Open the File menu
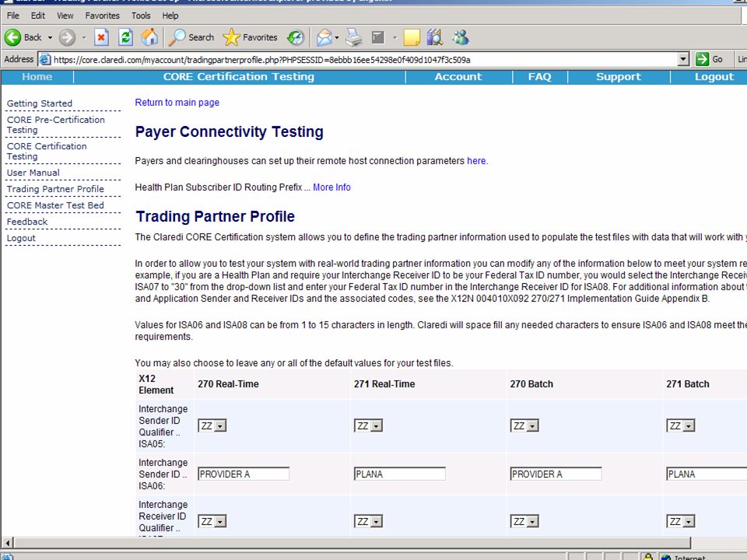Viewport: 747px width, 560px height. tap(13, 16)
